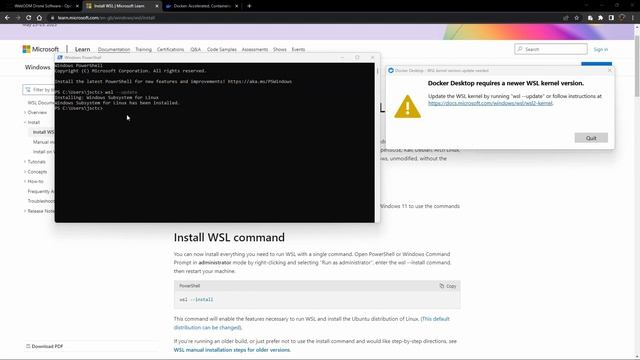Click the Windows product heading on Learn page
Screen dimensions: 640x360
pos(37,67)
